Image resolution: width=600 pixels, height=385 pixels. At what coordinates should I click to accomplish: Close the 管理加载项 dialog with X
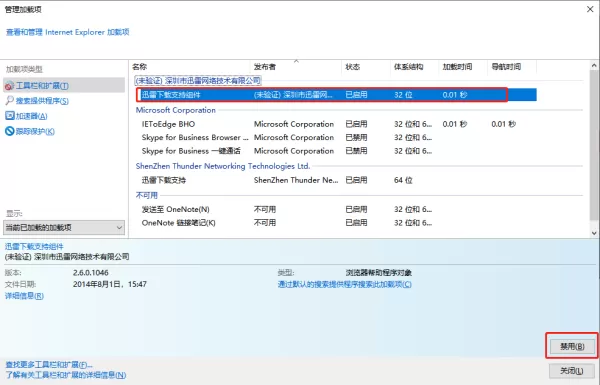(x=590, y=9)
